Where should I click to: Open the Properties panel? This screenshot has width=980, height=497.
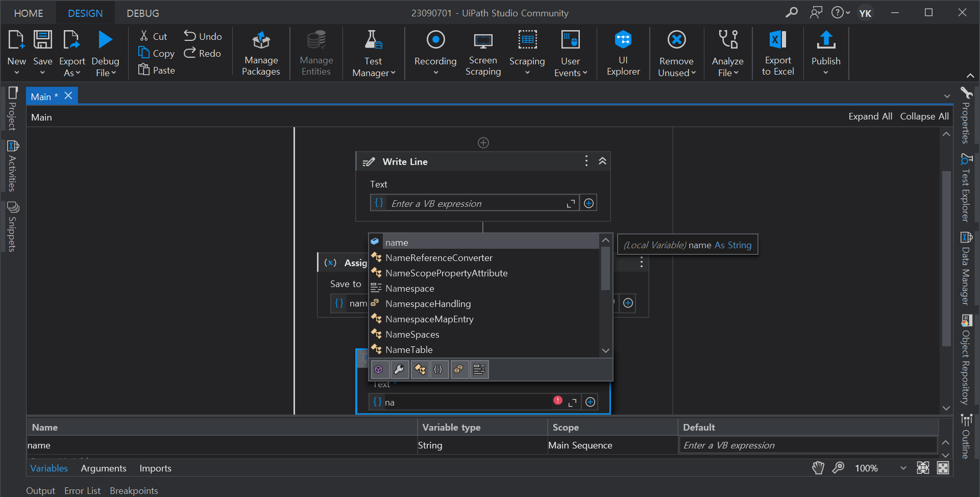pos(966,115)
